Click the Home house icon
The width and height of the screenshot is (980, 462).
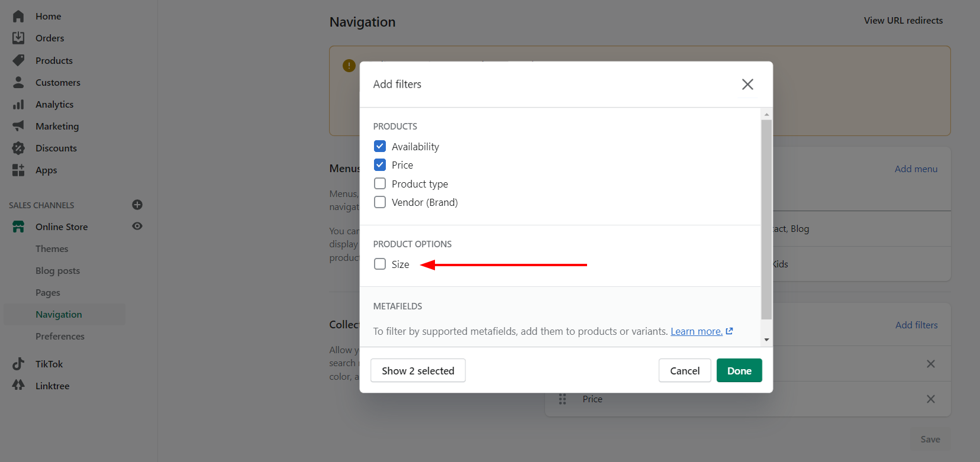pos(18,16)
